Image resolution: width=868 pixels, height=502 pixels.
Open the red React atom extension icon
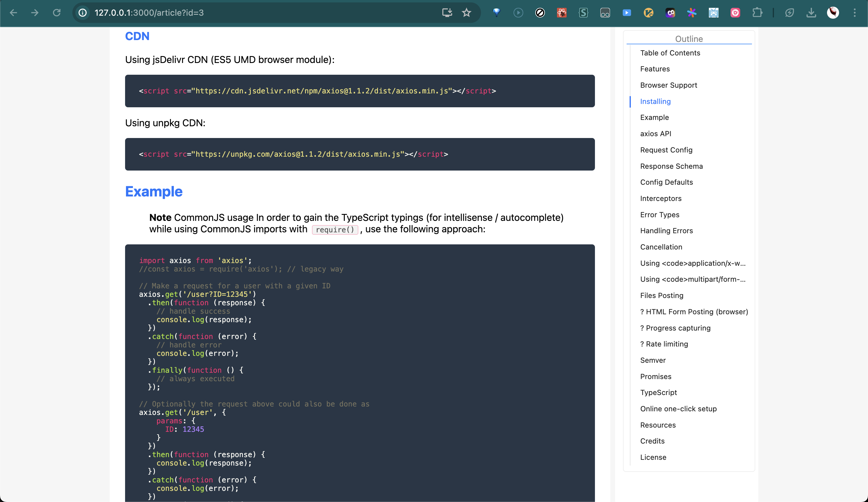561,13
